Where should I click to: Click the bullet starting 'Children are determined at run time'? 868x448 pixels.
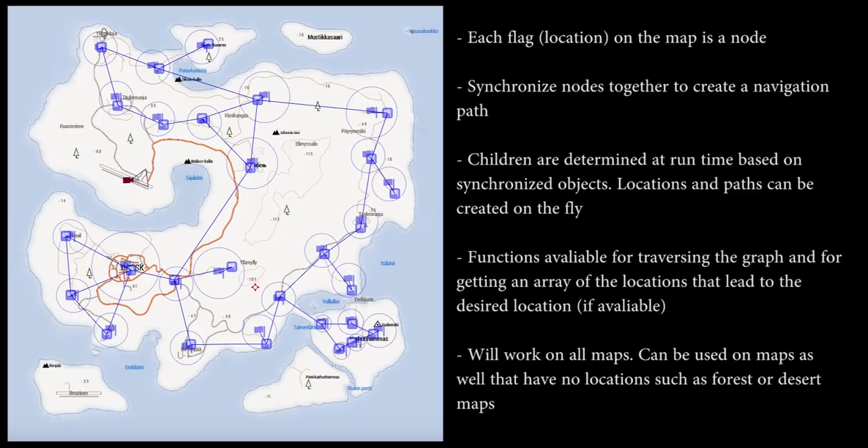tap(635, 184)
